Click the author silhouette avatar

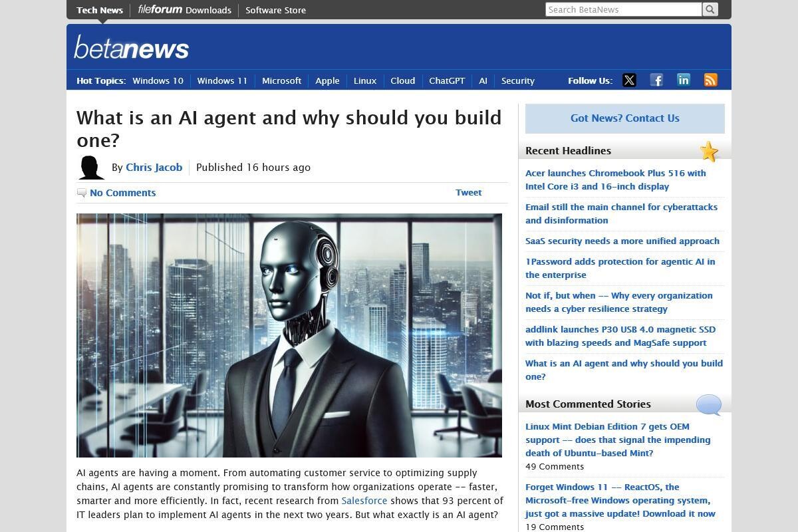click(91, 168)
